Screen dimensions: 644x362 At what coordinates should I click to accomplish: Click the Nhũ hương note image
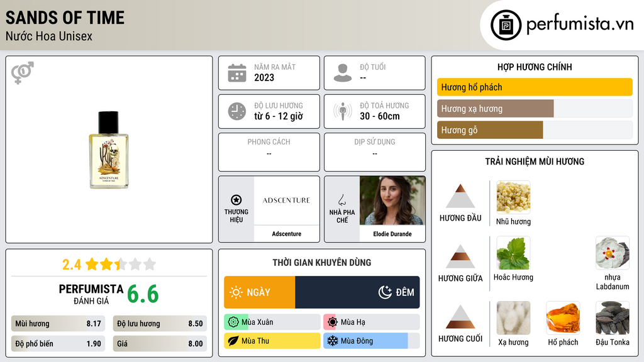point(513,197)
